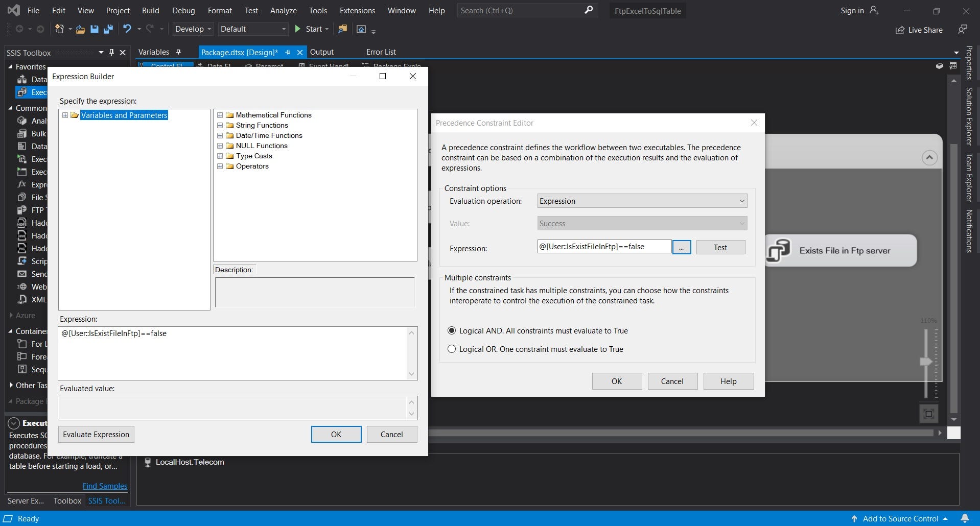The width and height of the screenshot is (980, 526).
Task: Open the Extensions menu
Action: click(357, 10)
